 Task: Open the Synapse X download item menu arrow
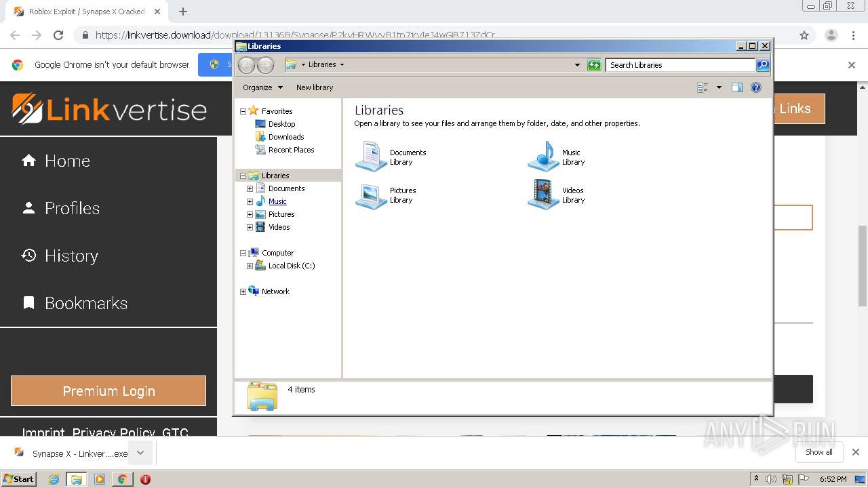click(x=140, y=453)
